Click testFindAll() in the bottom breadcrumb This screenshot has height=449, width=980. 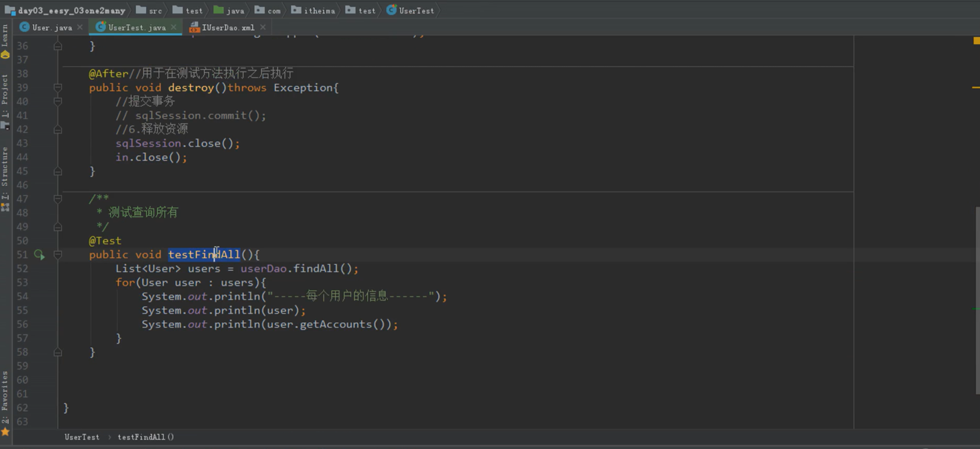tap(145, 437)
